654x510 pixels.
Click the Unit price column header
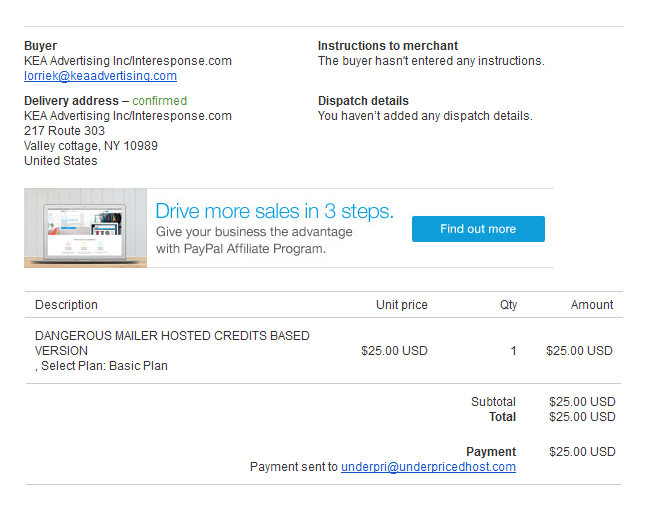(x=402, y=305)
